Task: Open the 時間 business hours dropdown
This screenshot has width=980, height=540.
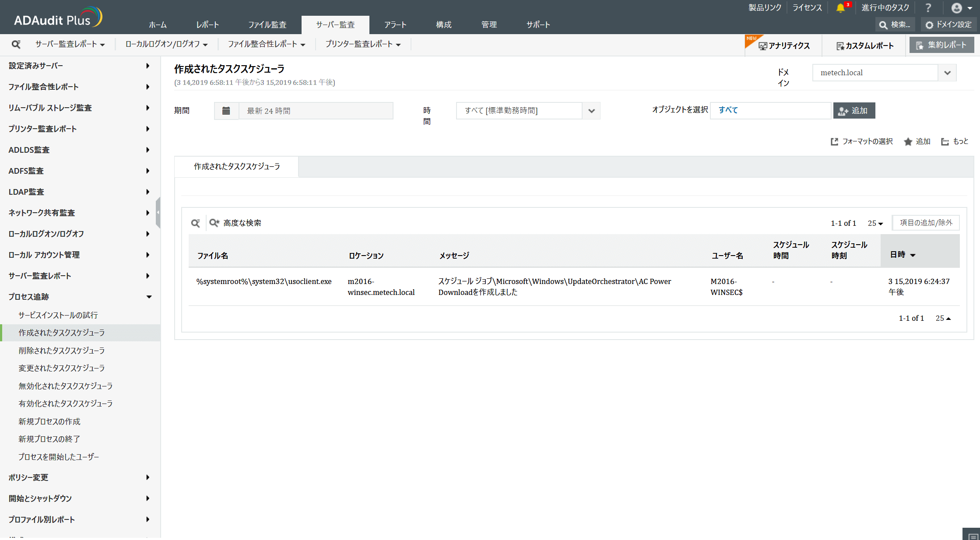Action: click(x=591, y=111)
